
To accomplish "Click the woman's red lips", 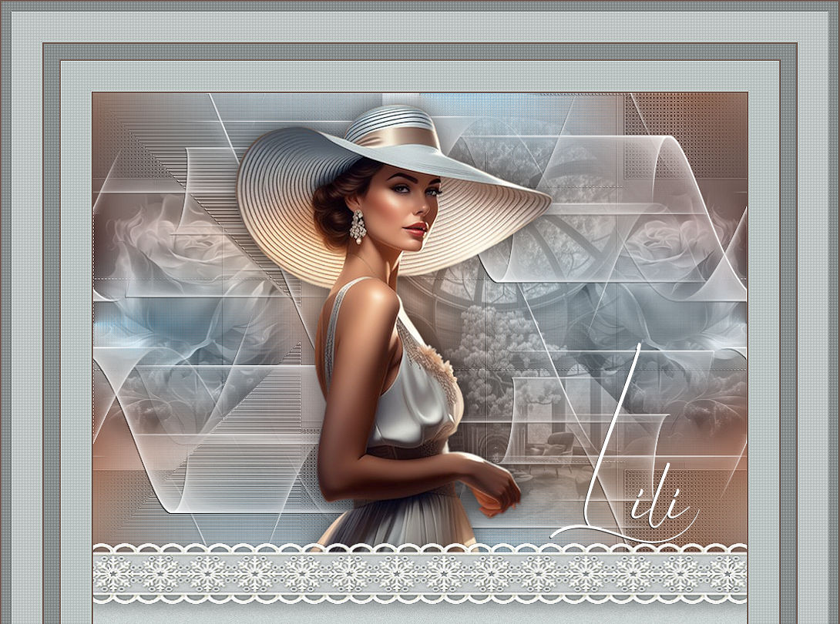I will pos(417,228).
